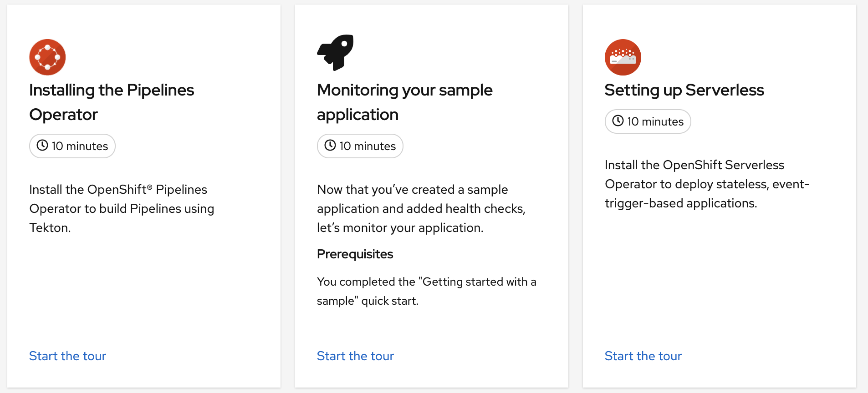Click the clock icon on the Monitoring card
Screen dimensions: 868x393
pyautogui.click(x=330, y=146)
